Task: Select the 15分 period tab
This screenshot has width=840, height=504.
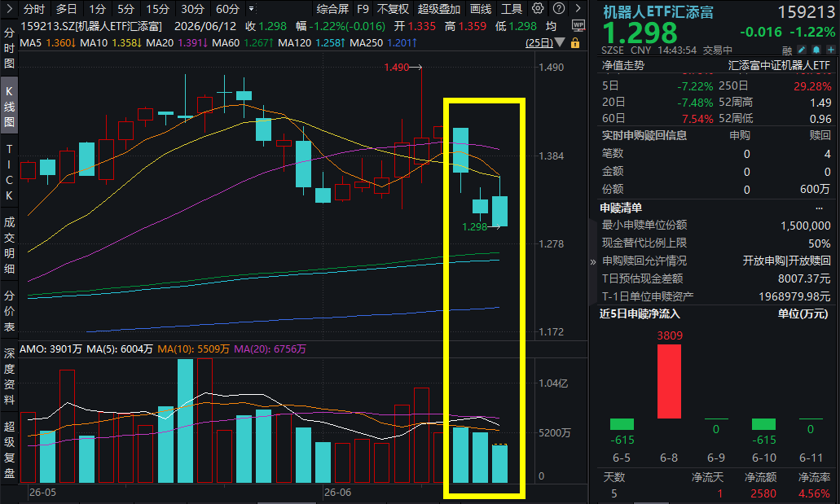Action: [157, 9]
